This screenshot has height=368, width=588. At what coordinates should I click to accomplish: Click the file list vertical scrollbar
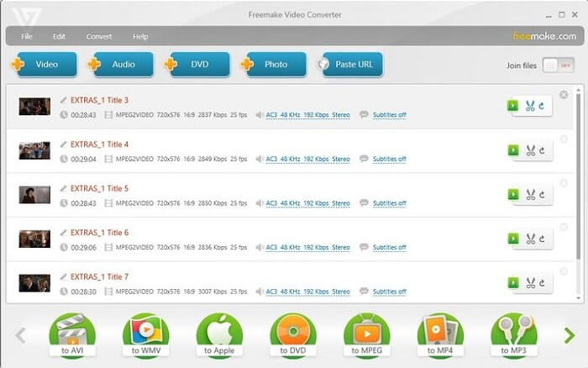click(x=578, y=176)
